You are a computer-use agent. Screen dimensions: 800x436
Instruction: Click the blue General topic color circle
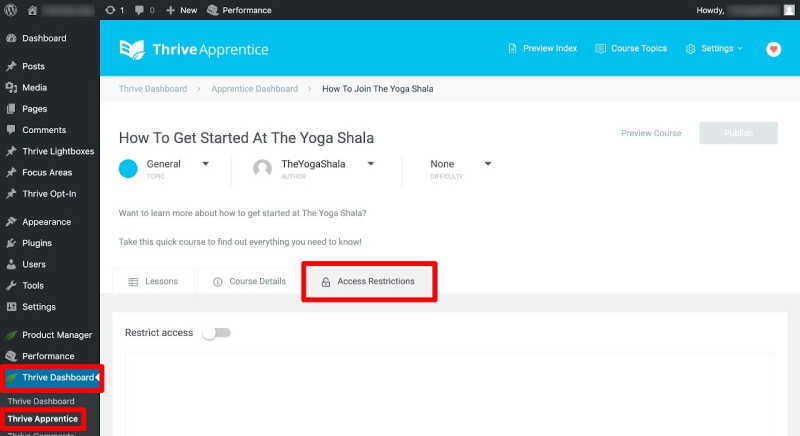click(128, 168)
